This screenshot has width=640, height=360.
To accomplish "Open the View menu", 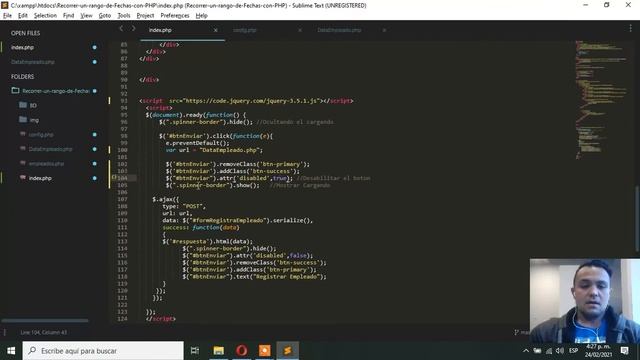I will pyautogui.click(x=86, y=16).
